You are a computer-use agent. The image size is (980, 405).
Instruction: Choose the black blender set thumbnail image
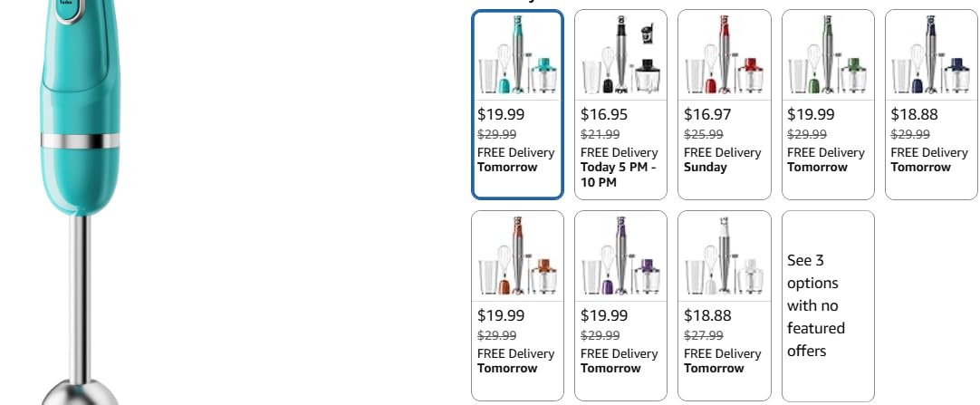[x=620, y=55]
